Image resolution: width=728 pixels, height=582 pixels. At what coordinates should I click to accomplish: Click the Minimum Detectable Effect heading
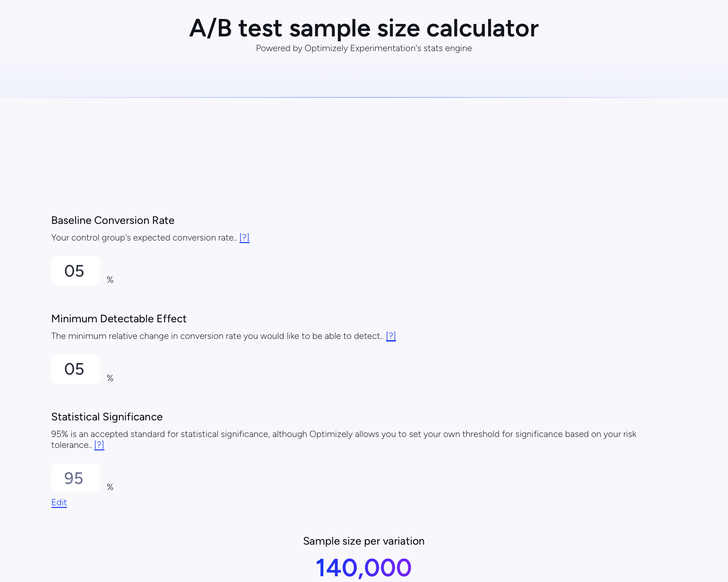tap(119, 318)
